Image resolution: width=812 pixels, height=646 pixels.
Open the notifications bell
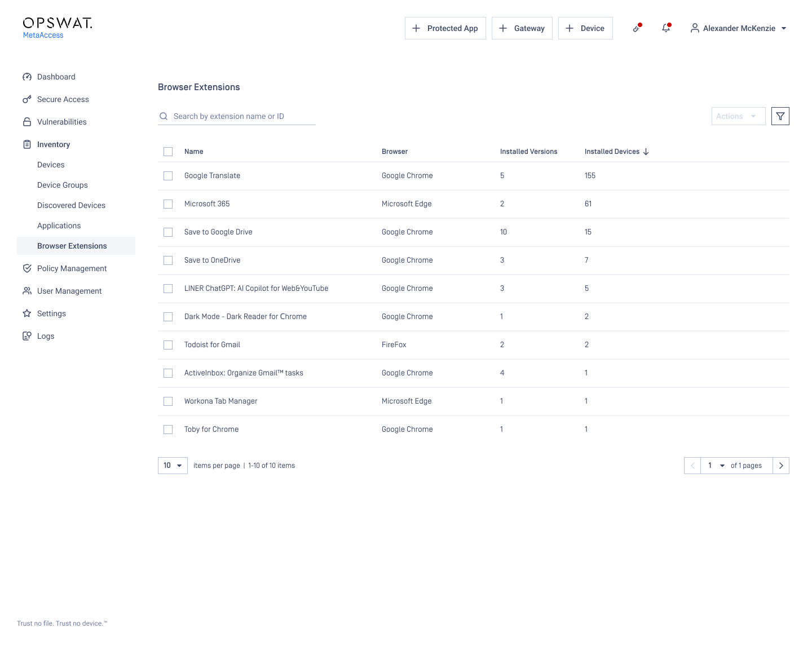click(x=666, y=28)
